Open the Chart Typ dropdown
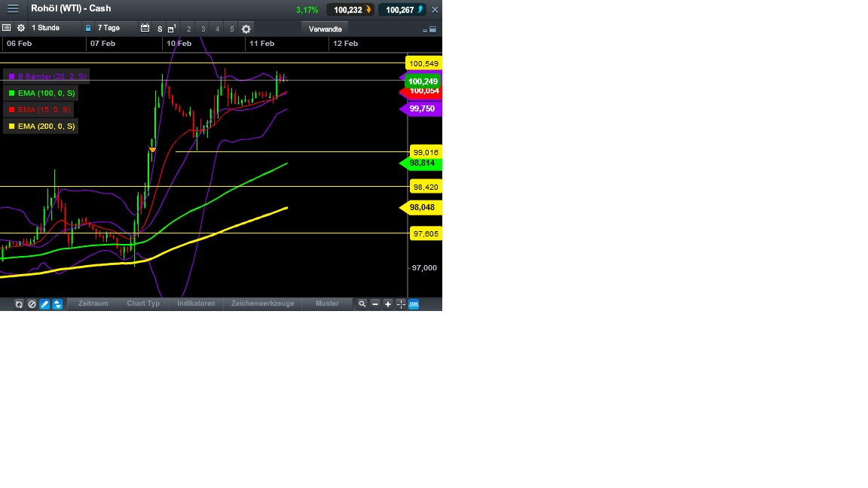Screen dimensions: 868x488 pyautogui.click(x=142, y=303)
